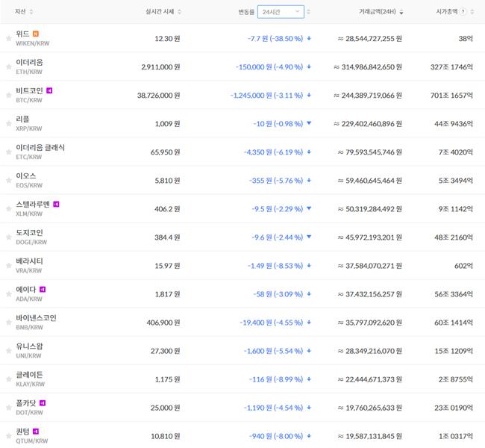The height and width of the screenshot is (448, 485).
Task: Sort by 시가총액 column arrows
Action: 472,12
